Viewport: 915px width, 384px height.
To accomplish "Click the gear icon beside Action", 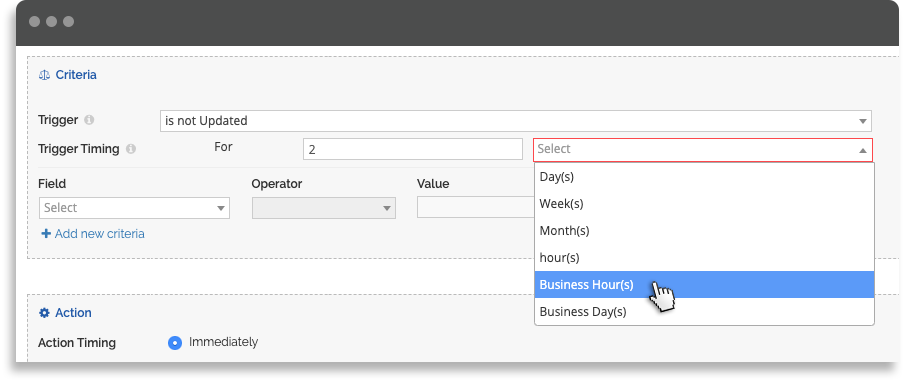I will pyautogui.click(x=44, y=313).
